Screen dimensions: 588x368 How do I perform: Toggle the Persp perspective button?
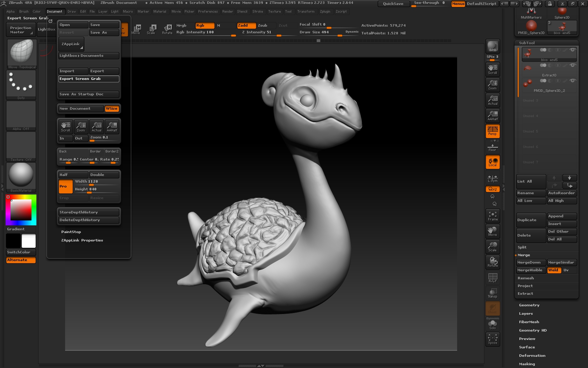tap(492, 131)
